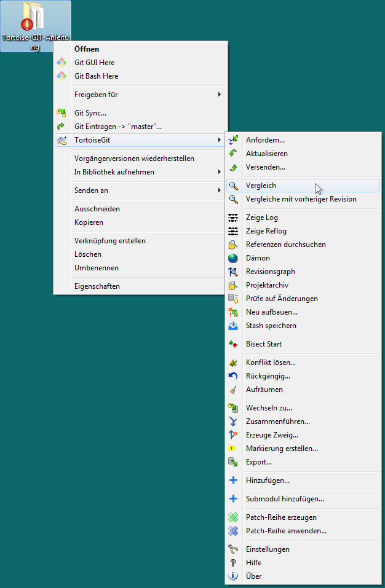
Task: Select Vorgängerversionen wiederherstellen
Action: point(140,159)
